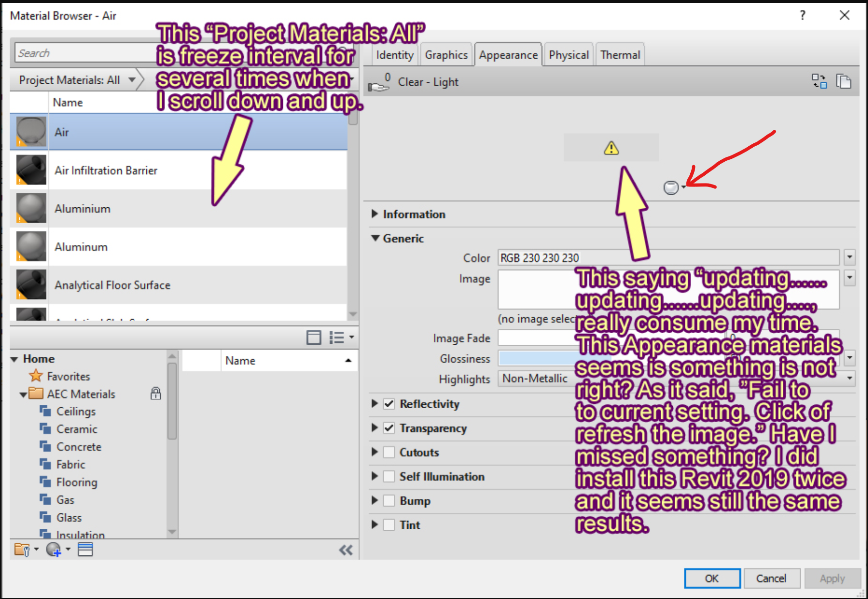Open the Color options dropdown arrow
The image size is (868, 599).
tap(850, 257)
